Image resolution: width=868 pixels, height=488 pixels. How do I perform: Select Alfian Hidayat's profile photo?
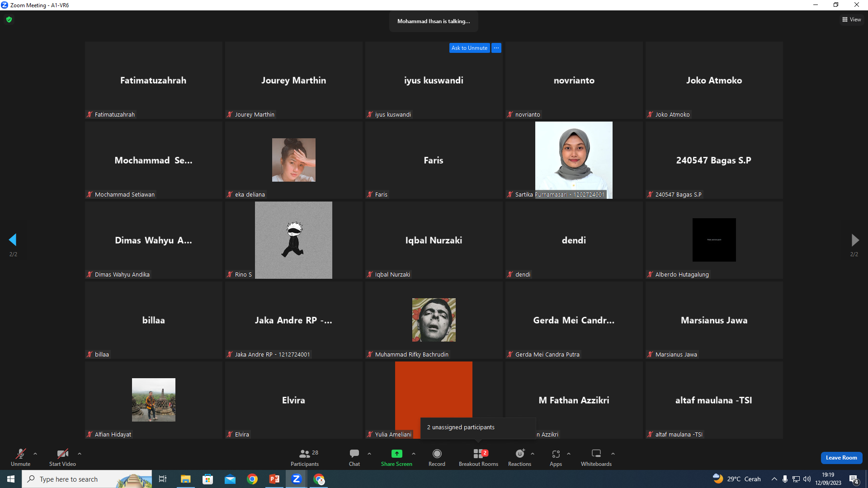tap(154, 400)
